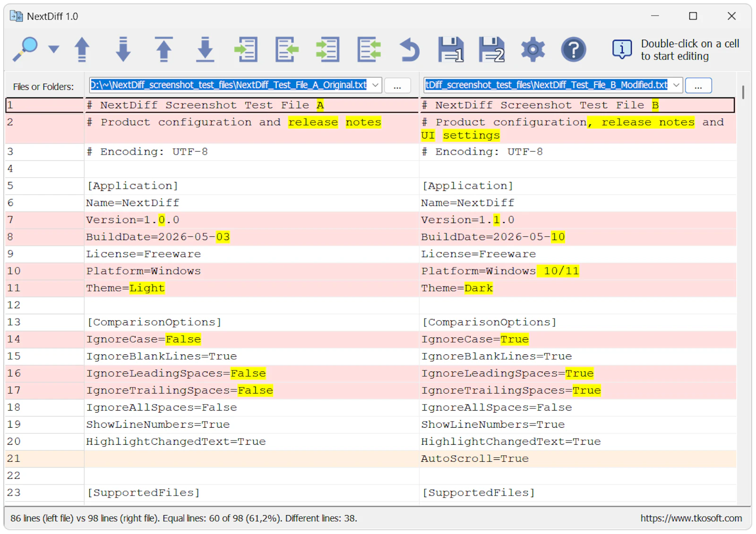Screen dimensions: 756x534
Task: Open the Find options dropdown arrow
Action: (x=54, y=49)
